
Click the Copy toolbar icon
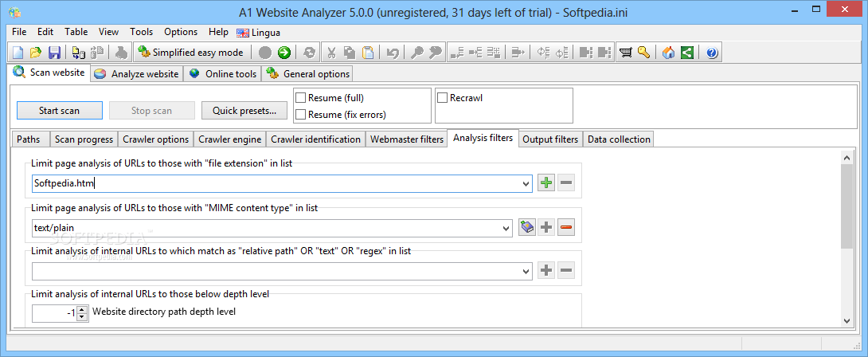(x=350, y=53)
